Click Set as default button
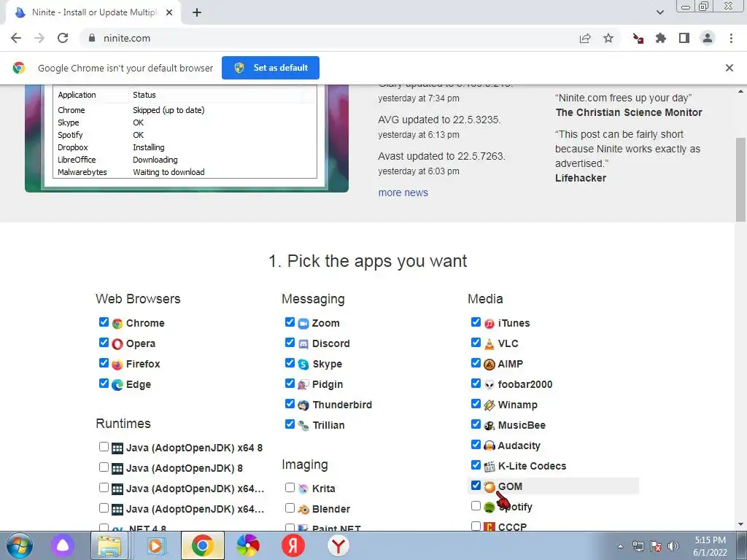This screenshot has height=560, width=747. [x=271, y=68]
